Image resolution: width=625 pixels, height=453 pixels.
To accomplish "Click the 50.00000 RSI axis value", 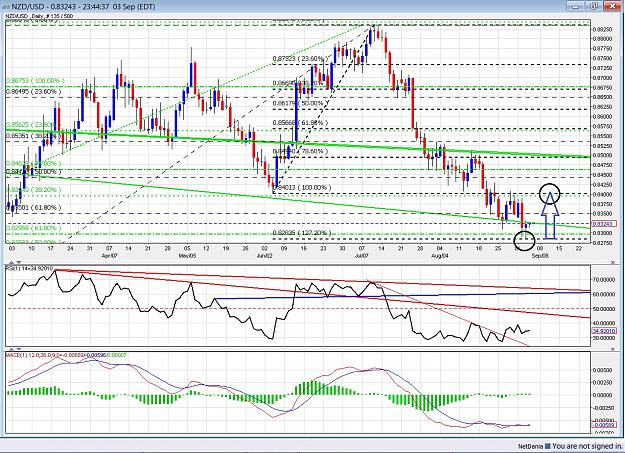I will pyautogui.click(x=604, y=309).
